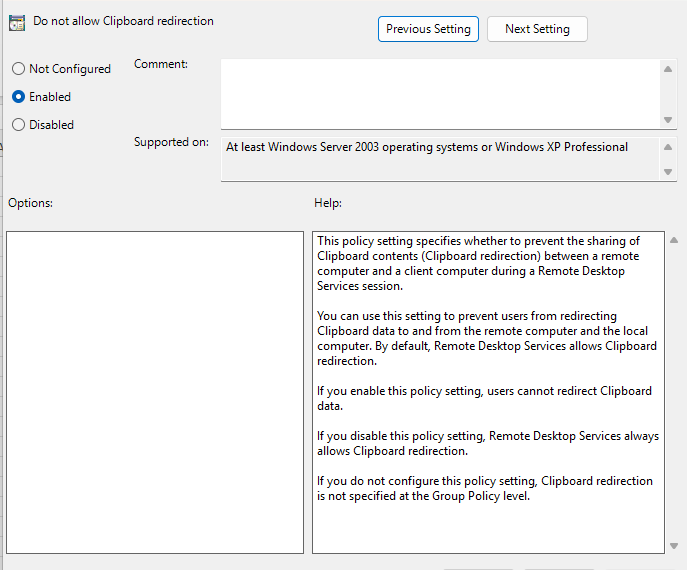Image resolution: width=687 pixels, height=570 pixels.
Task: Click the Help pane scroll up arrow
Action: [x=674, y=240]
